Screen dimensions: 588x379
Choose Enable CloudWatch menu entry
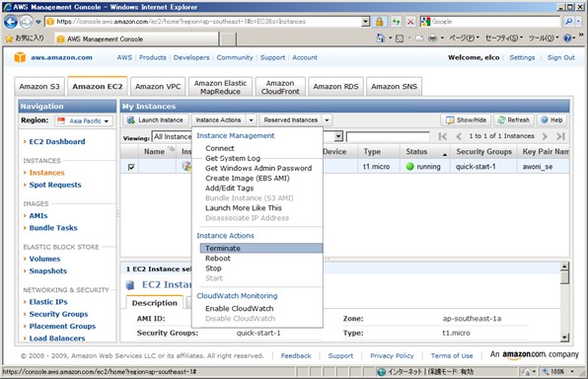240,309
